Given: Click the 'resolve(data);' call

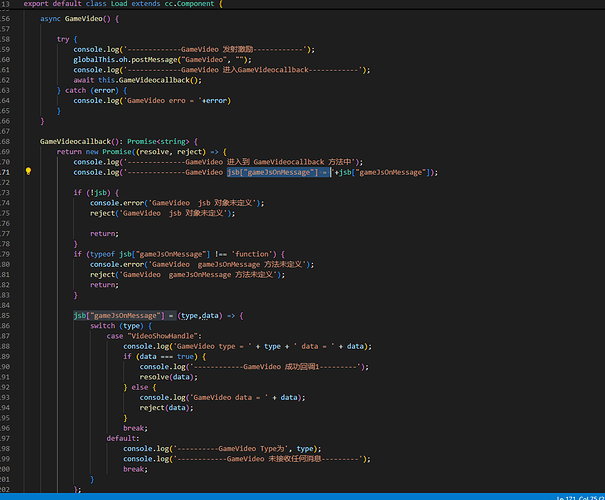Looking at the screenshot, I should (x=169, y=377).
